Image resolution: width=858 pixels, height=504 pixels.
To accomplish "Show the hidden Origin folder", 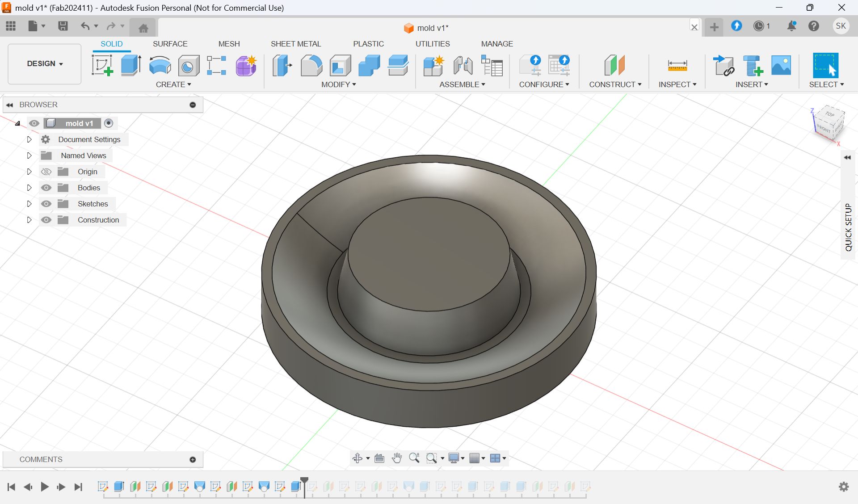I will coord(46,172).
